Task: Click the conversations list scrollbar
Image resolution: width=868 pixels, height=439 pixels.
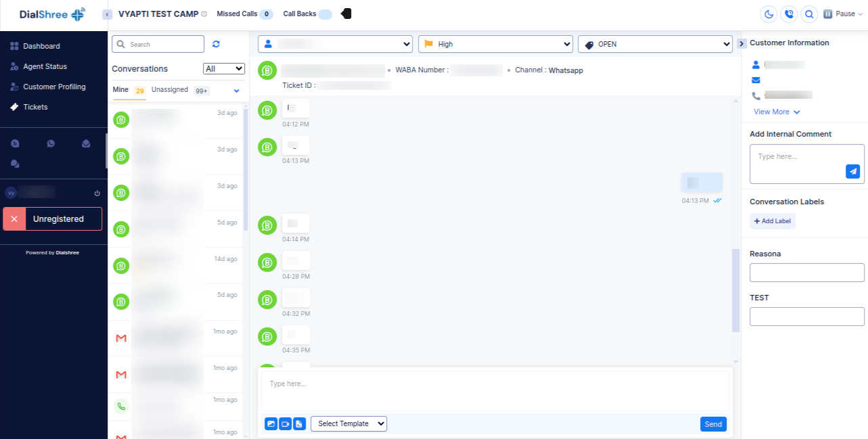Action: coord(246,169)
